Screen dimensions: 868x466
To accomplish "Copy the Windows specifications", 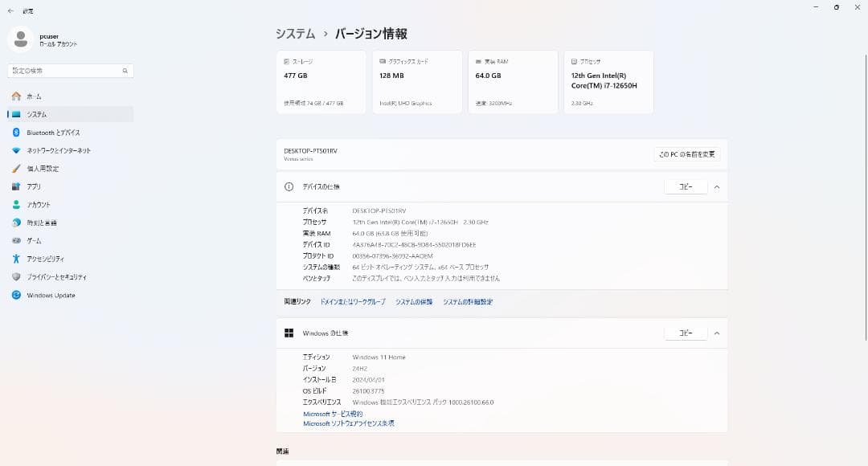I will [685, 333].
